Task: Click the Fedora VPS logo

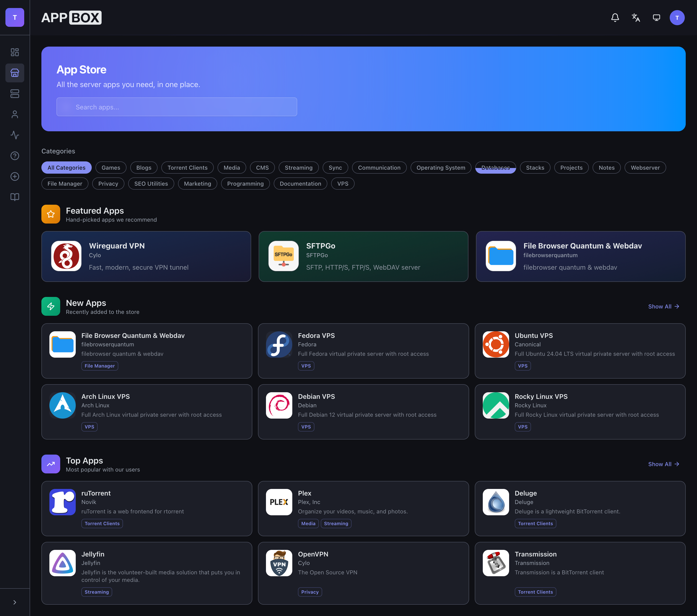Action: point(279,344)
